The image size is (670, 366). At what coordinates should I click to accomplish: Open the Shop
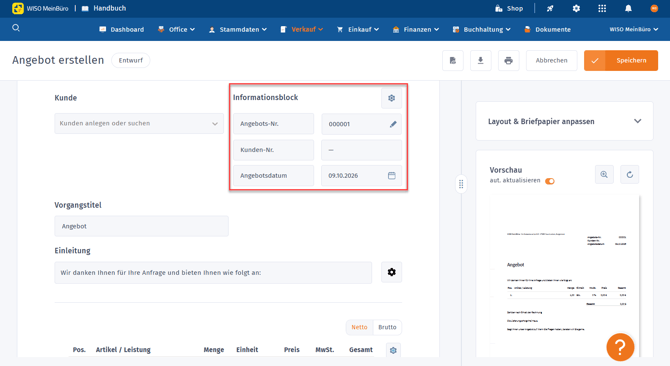pos(509,8)
